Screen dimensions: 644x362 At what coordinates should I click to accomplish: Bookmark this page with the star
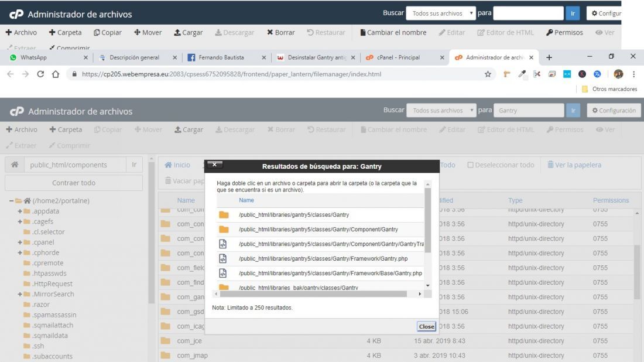pyautogui.click(x=488, y=74)
